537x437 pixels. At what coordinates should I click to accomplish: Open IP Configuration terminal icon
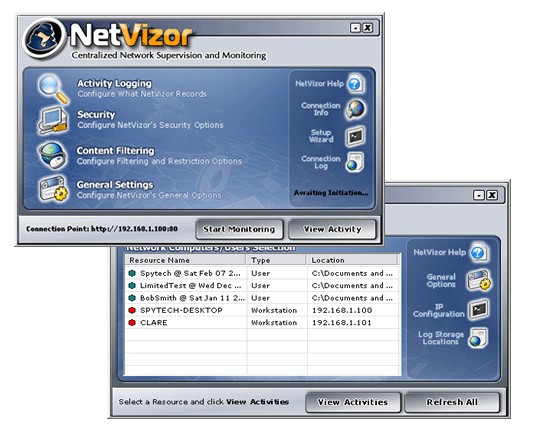(478, 309)
